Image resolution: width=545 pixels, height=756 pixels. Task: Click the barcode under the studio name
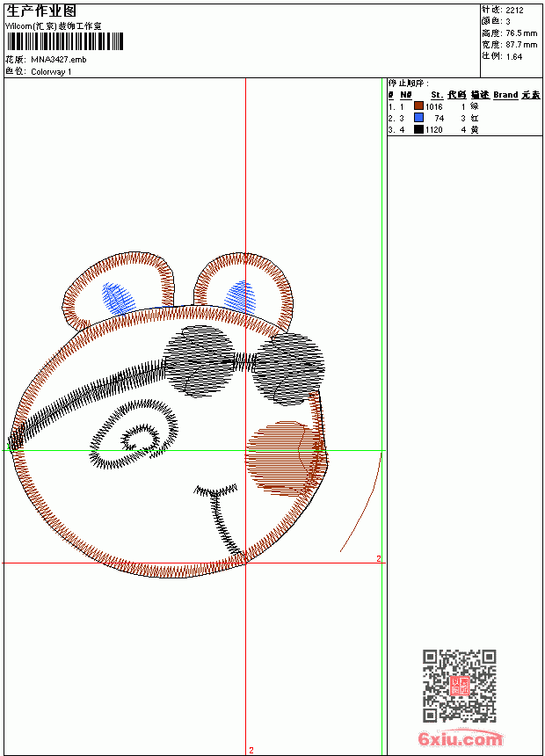coord(65,41)
